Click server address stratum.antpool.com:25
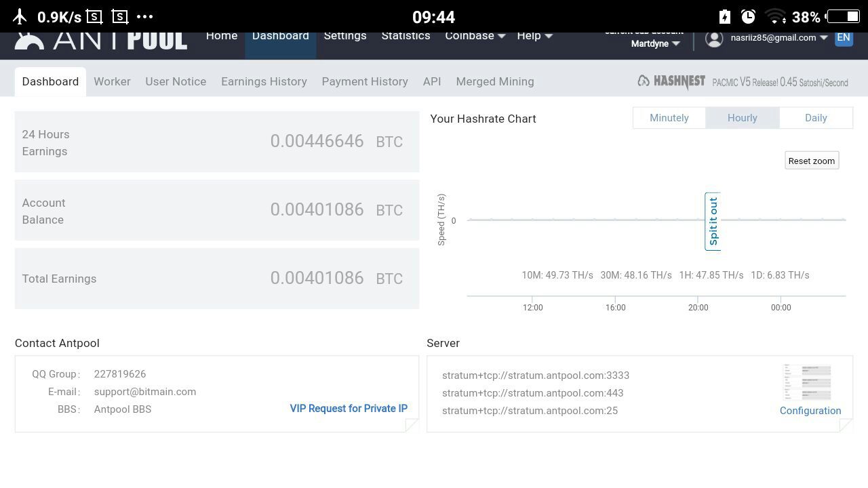This screenshot has width=868, height=488. click(530, 411)
